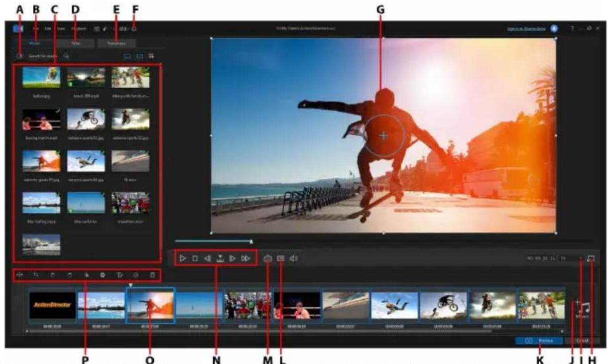Click the edit clip pencil icon

point(119,274)
